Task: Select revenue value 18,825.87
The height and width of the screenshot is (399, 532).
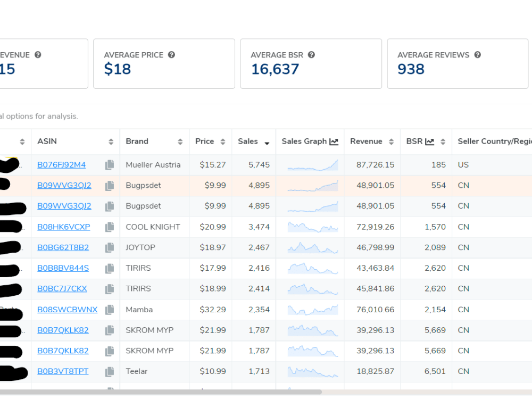Action: pyautogui.click(x=375, y=371)
